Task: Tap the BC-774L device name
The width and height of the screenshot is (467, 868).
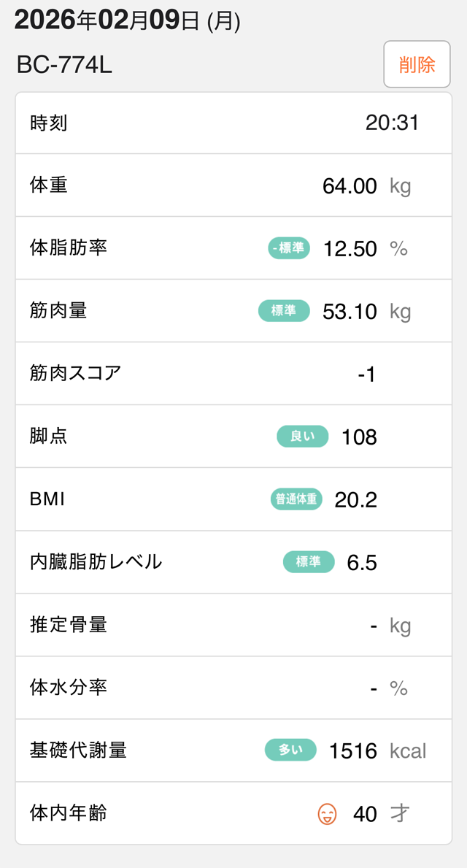Action: (64, 65)
